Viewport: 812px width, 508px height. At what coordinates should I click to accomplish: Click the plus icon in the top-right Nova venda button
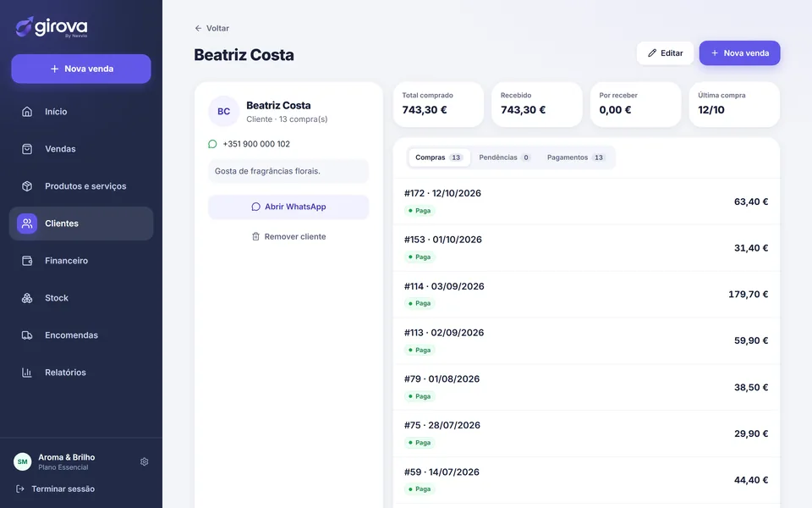click(715, 52)
